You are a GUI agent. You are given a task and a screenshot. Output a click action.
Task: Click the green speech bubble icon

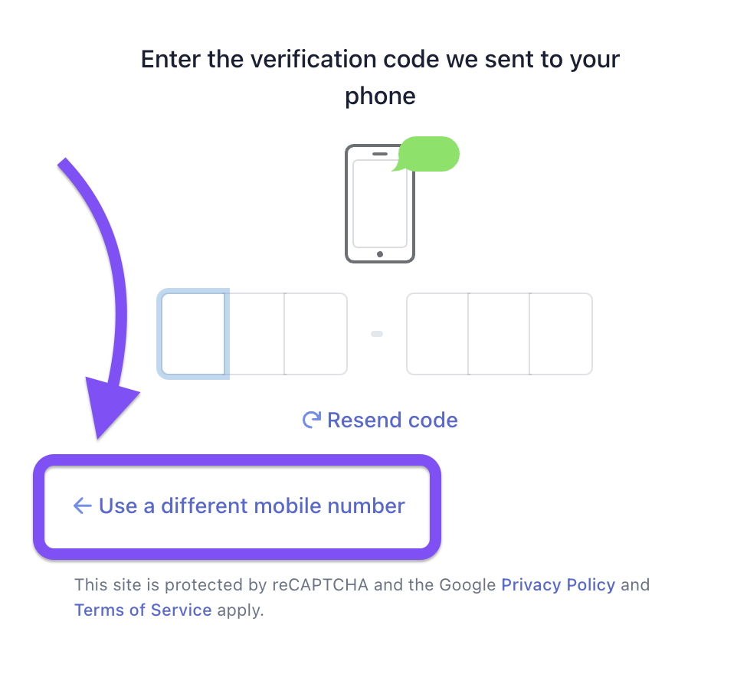(x=427, y=153)
